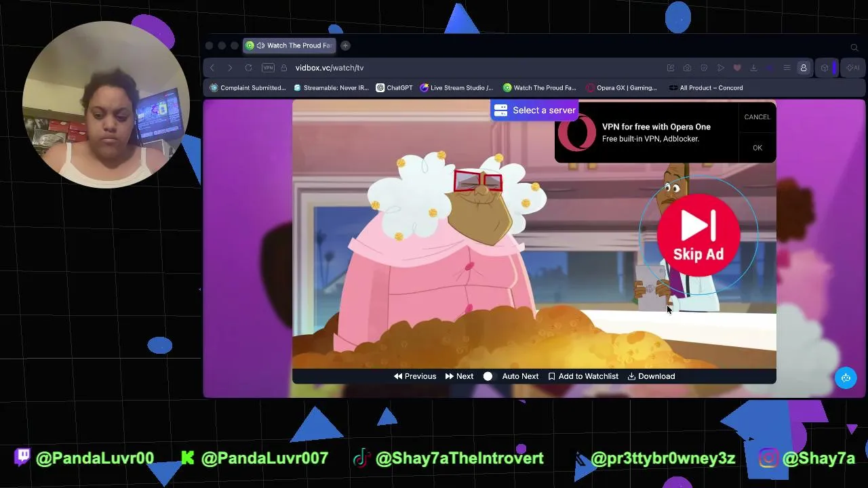Screen dimensions: 868x488
Task: Click the Kick icon in overlay
Action: (x=188, y=458)
